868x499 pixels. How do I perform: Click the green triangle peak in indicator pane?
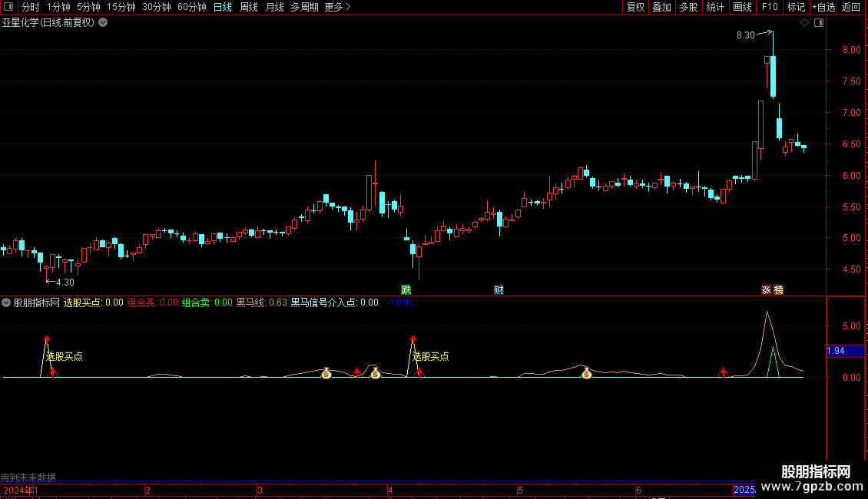point(773,362)
